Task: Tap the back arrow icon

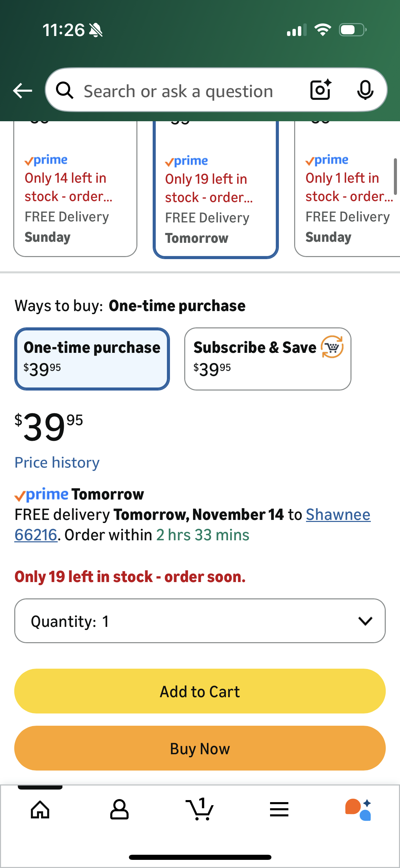Action: [22, 91]
